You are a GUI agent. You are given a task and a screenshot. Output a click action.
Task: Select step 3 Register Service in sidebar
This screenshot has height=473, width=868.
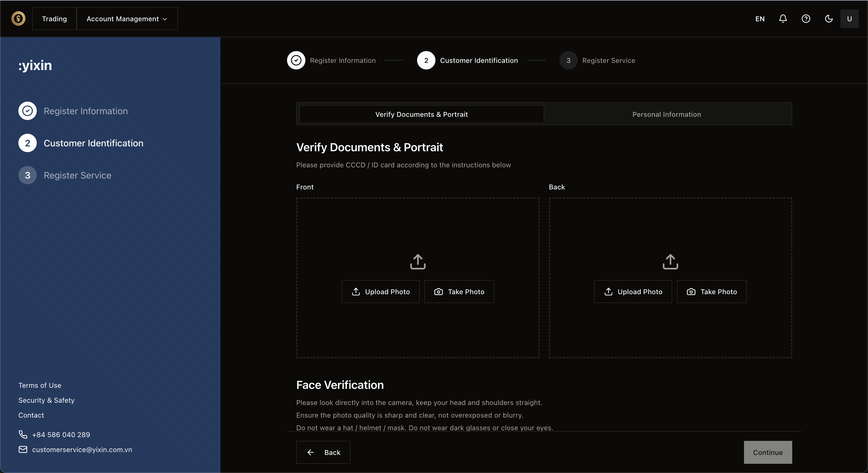tap(77, 175)
